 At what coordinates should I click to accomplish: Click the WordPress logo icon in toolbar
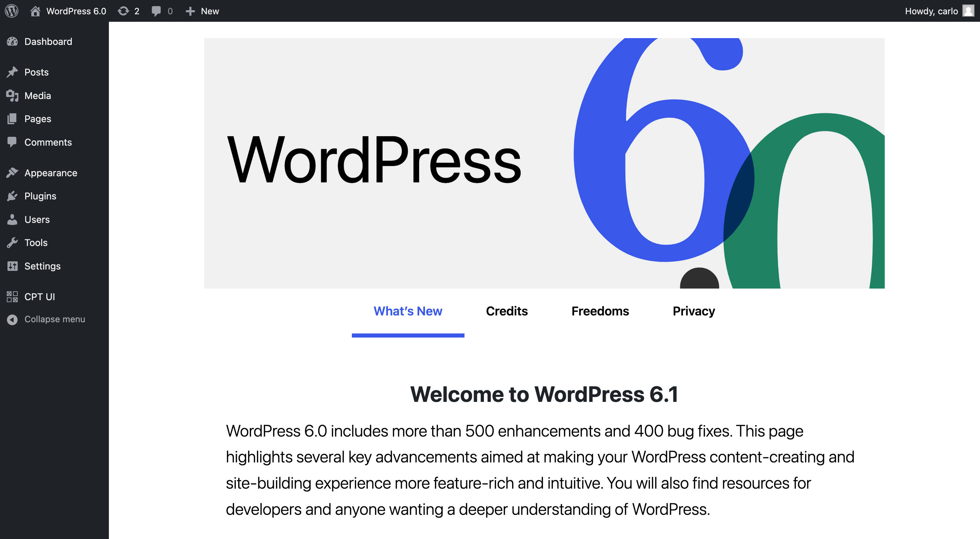click(x=13, y=10)
